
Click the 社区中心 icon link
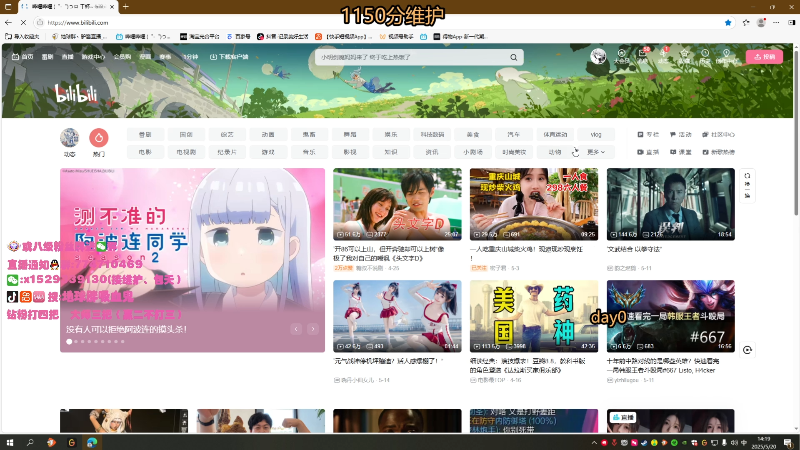[x=718, y=135]
